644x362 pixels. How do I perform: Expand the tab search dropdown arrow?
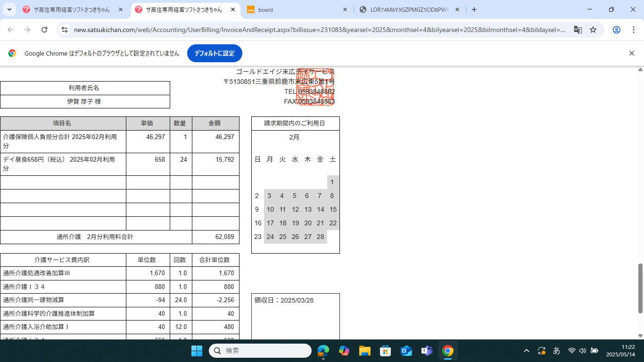[9, 9]
